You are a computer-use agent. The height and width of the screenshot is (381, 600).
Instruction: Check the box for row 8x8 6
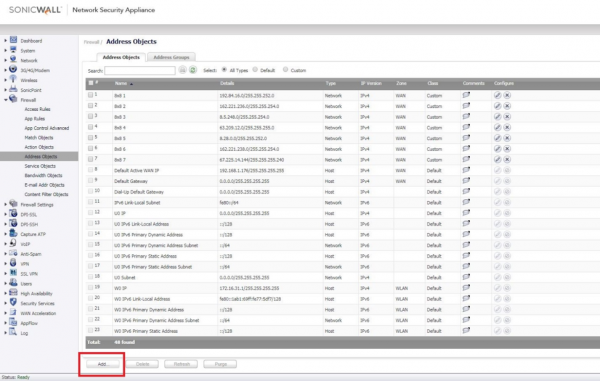click(90, 148)
